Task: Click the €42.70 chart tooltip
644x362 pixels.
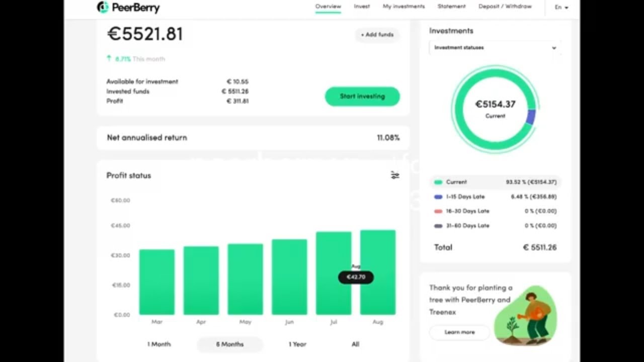Action: [356, 277]
